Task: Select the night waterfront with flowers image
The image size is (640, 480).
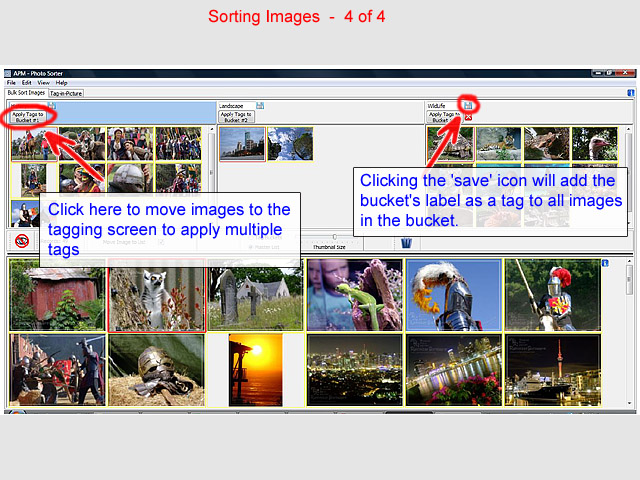Action: pyautogui.click(x=454, y=370)
